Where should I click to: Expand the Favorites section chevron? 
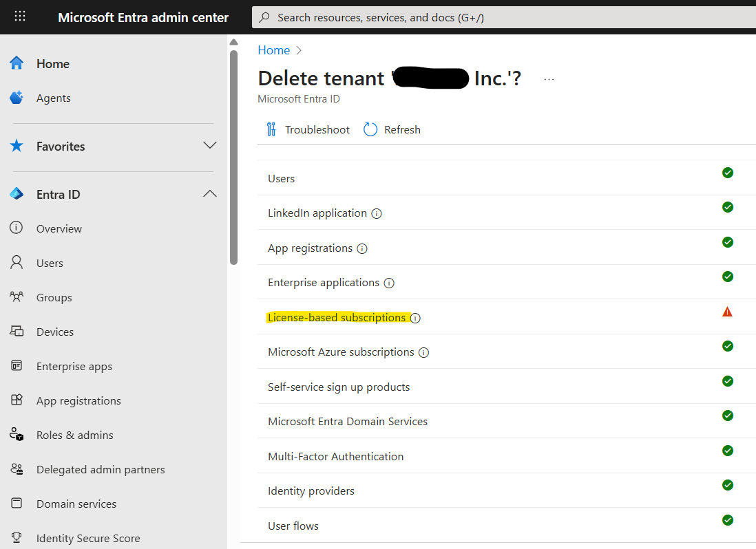tap(210, 145)
